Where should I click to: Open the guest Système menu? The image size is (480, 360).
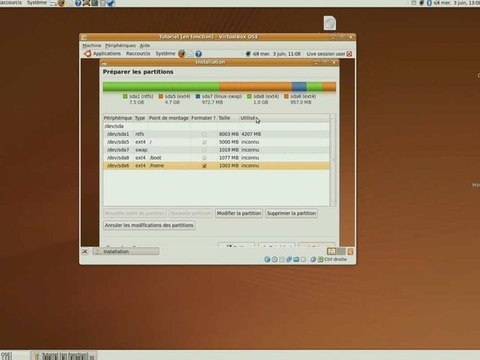tap(165, 53)
